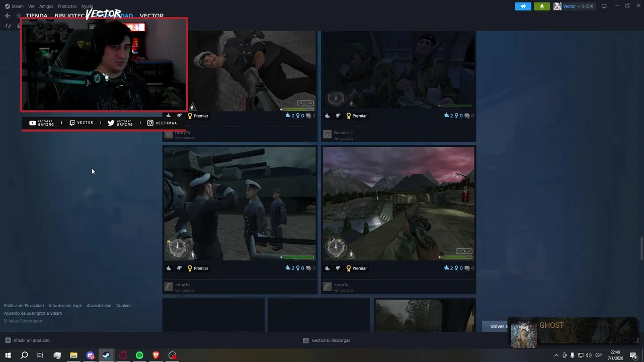Click Ver capturas under dam landscape screenshot
The image size is (644, 362).
click(343, 290)
